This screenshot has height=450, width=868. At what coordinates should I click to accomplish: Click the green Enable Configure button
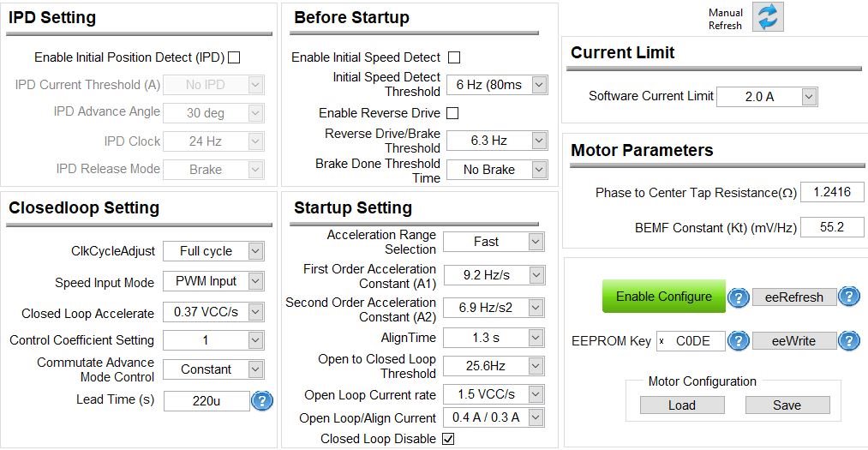click(x=664, y=296)
